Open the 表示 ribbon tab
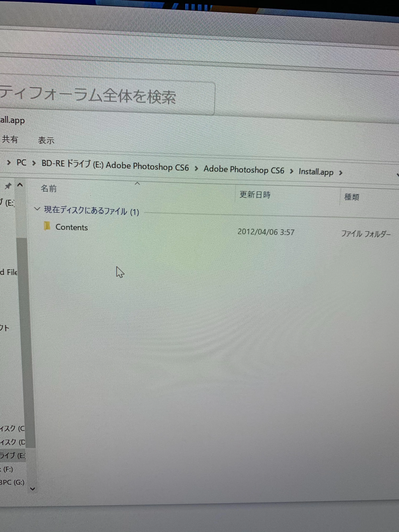This screenshot has height=532, width=399. point(46,141)
